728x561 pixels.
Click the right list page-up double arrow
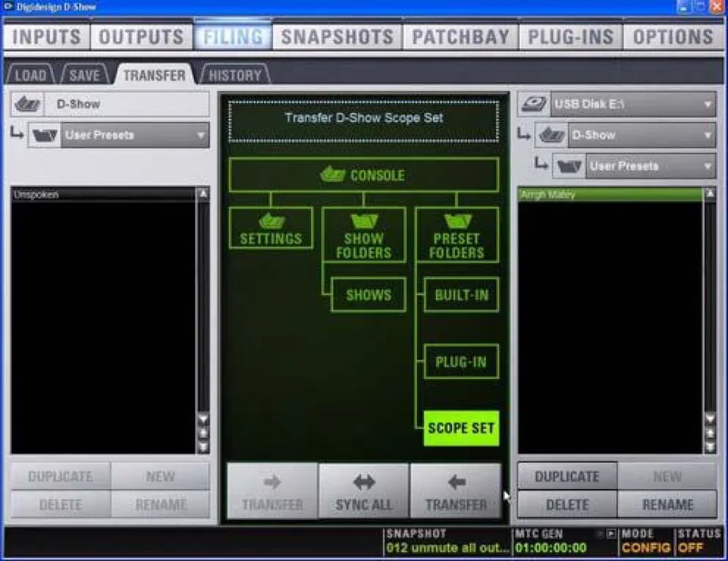point(710,433)
